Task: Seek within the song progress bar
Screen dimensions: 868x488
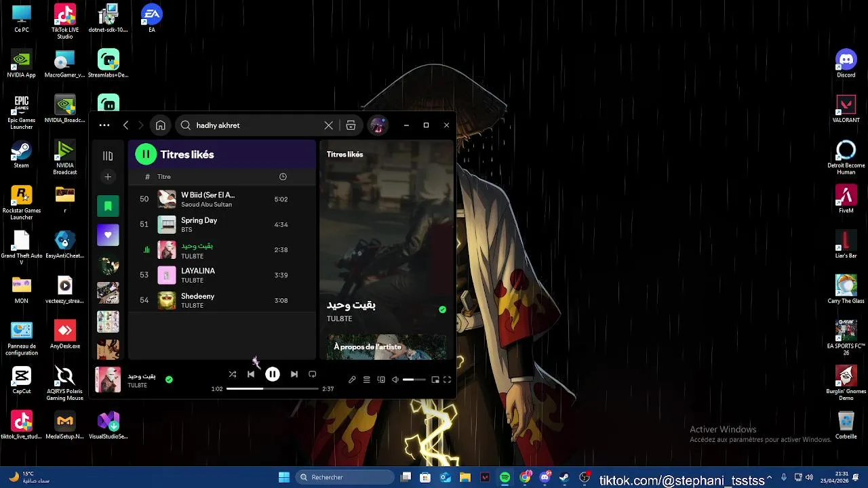Action: 272,389
